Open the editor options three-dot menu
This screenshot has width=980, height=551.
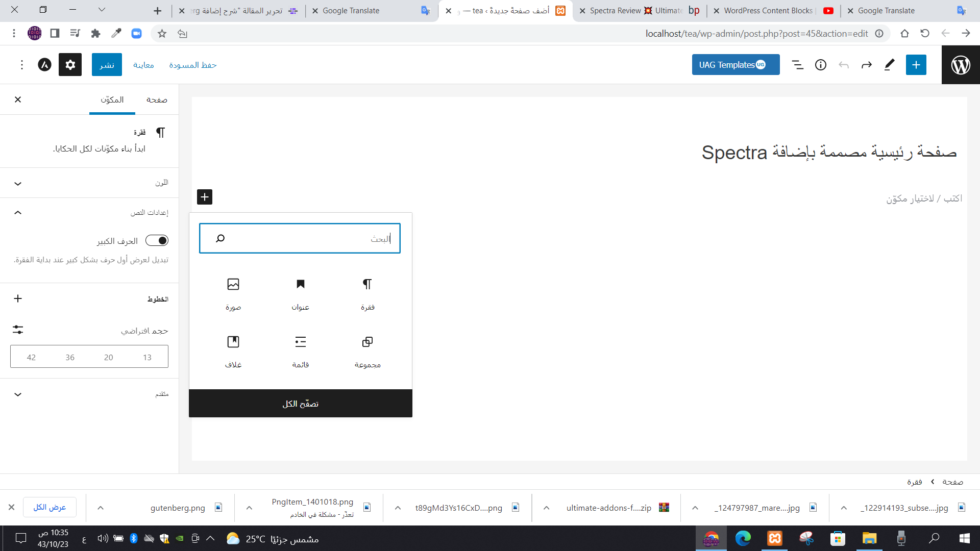coord(21,65)
